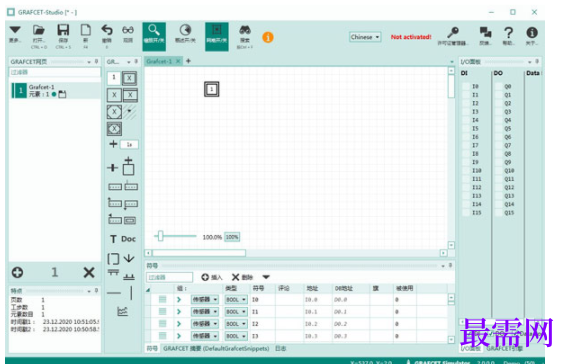Open the I/O panel dropdown arrow
The width and height of the screenshot is (572, 364).
point(530,62)
